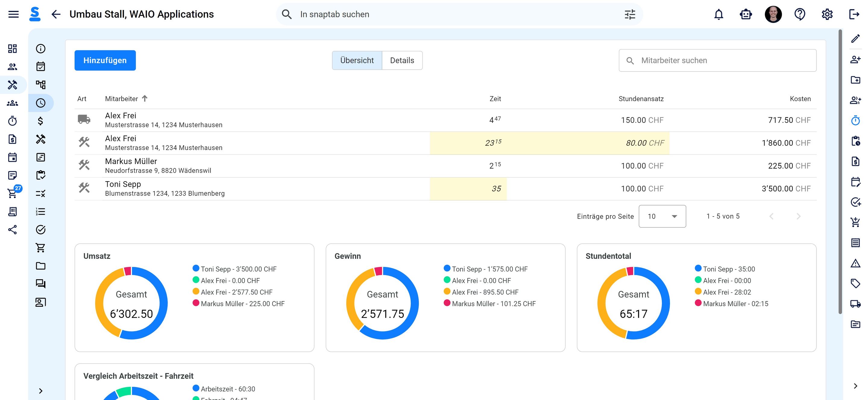Open the stopwatch icon in left sidebar
The width and height of the screenshot is (868, 400).
pos(12,121)
